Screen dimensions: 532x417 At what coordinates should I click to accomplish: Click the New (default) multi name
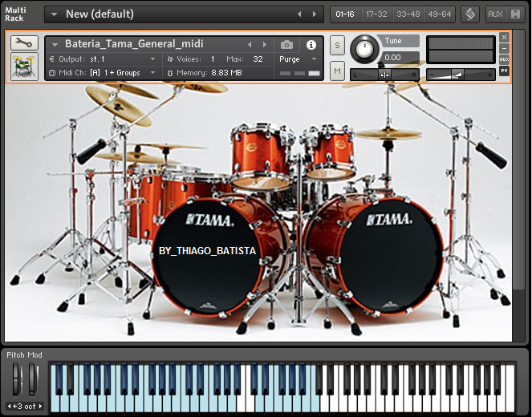tap(99, 14)
